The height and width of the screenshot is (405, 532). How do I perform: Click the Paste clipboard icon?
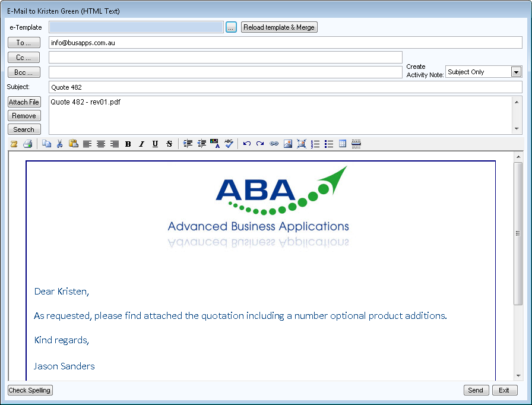coord(73,144)
